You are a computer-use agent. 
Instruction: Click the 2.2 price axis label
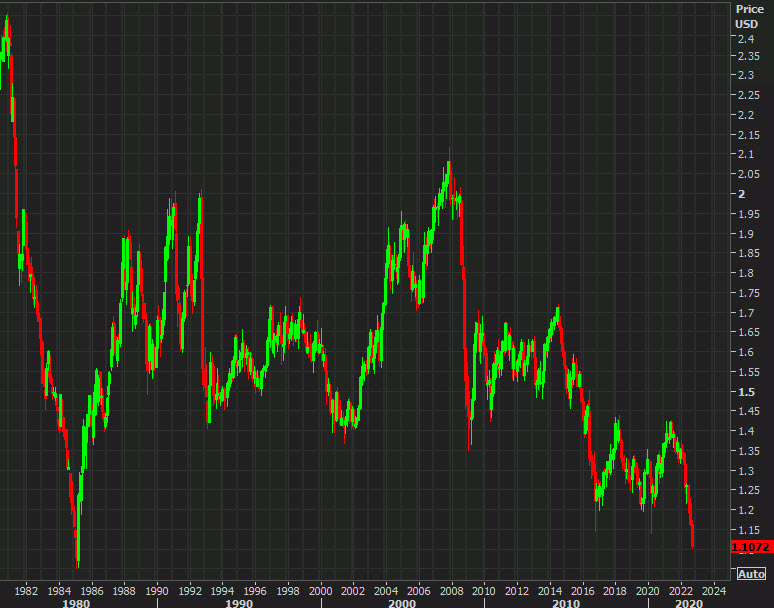click(x=746, y=115)
